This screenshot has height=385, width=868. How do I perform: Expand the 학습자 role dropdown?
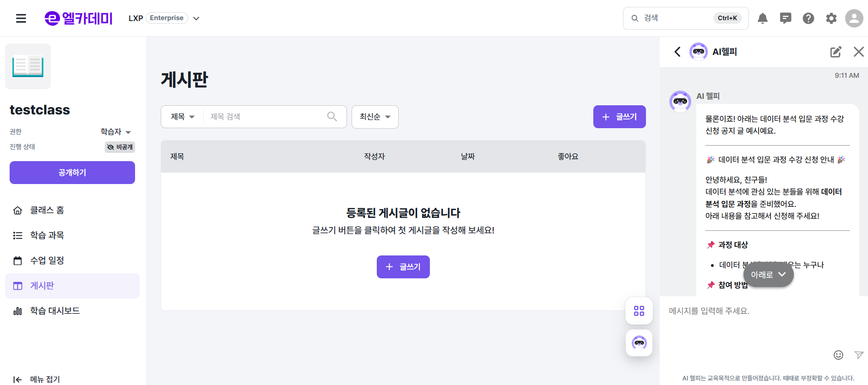pyautogui.click(x=116, y=132)
